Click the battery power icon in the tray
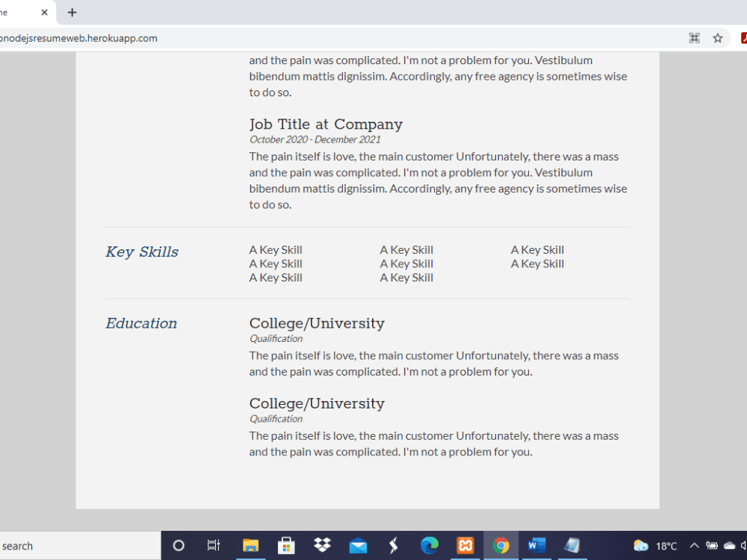Viewport: 747px width, 560px height. click(712, 546)
